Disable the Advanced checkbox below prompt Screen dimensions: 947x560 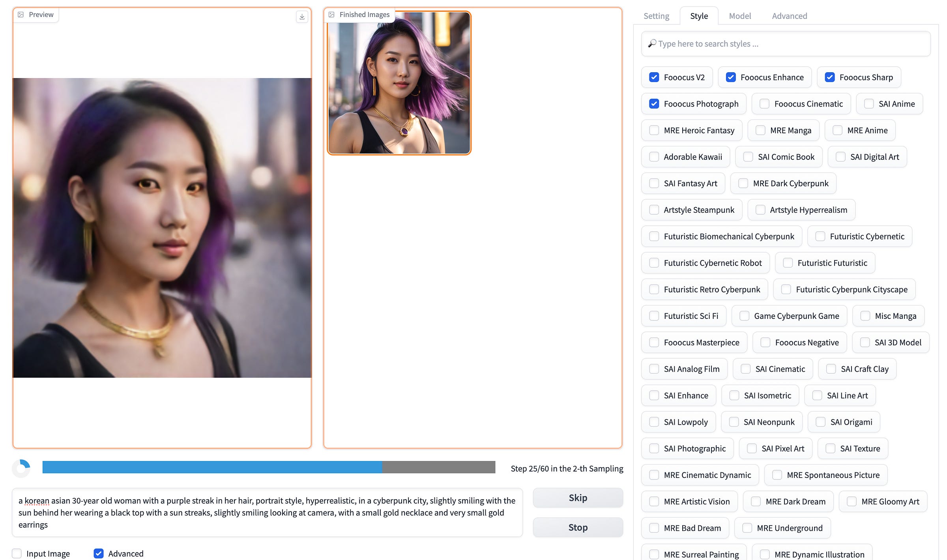point(99,553)
